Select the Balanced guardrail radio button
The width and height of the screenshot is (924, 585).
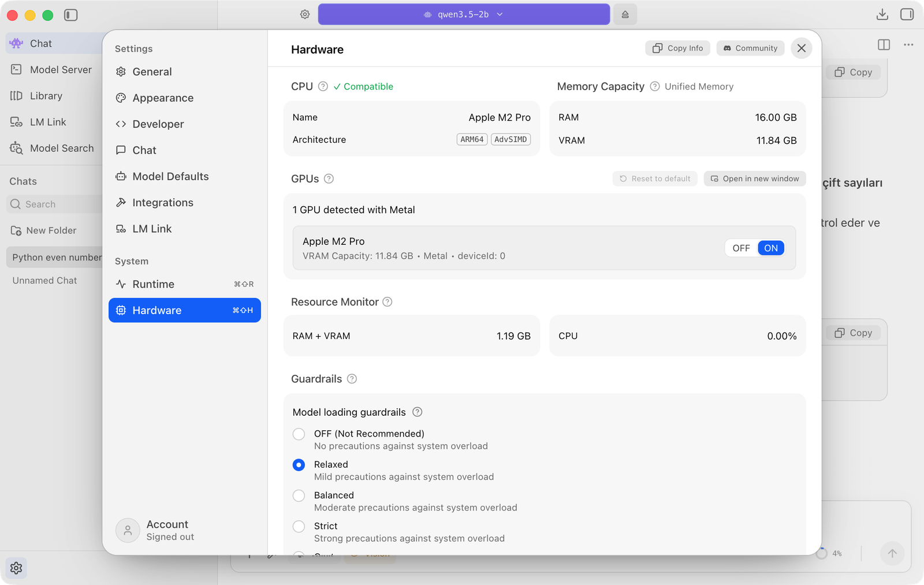coord(299,495)
